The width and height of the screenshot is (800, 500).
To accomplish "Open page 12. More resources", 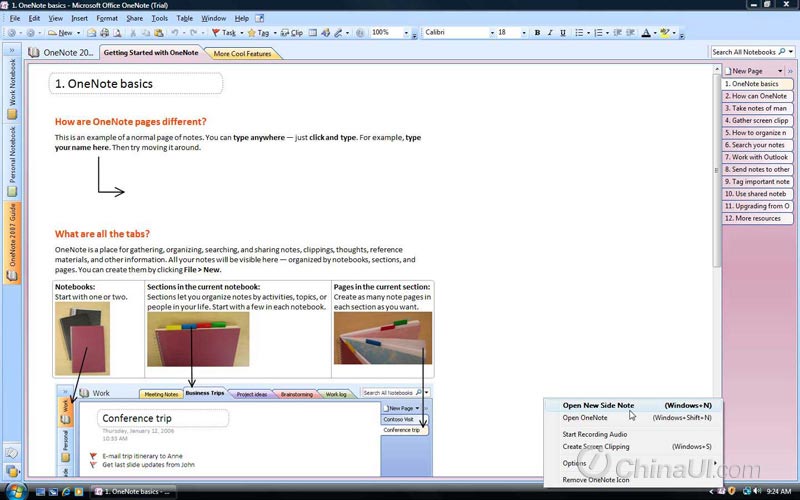I will coord(757,218).
